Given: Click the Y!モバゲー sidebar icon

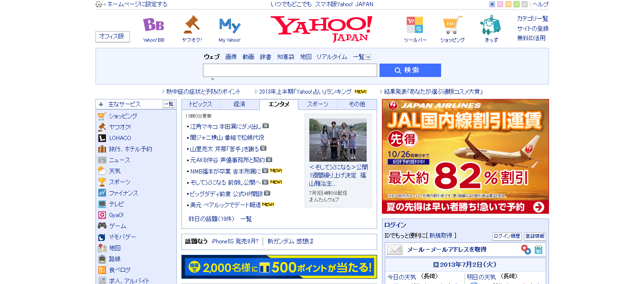Looking at the screenshot, I should coord(102,237).
